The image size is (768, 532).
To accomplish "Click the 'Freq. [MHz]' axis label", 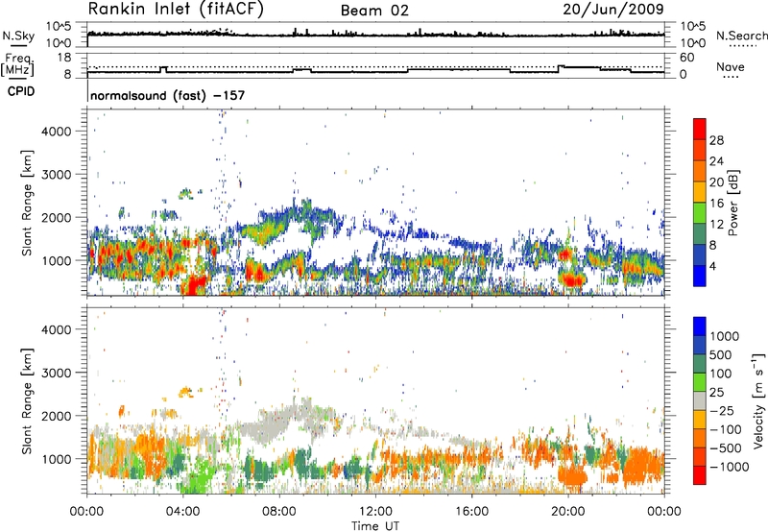I will [x=17, y=65].
